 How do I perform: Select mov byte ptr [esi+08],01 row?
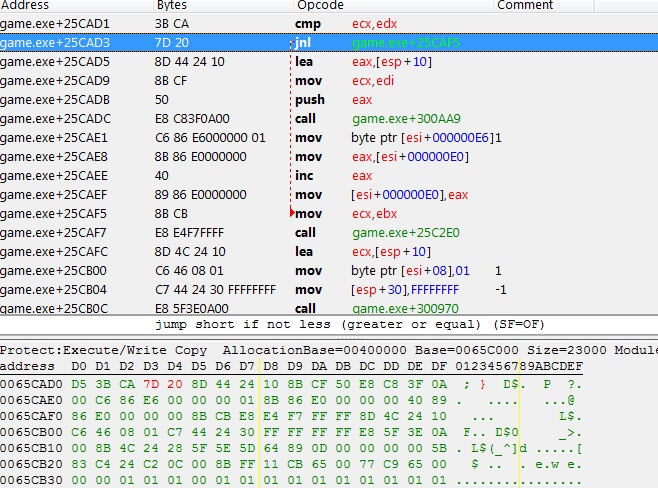point(329,271)
